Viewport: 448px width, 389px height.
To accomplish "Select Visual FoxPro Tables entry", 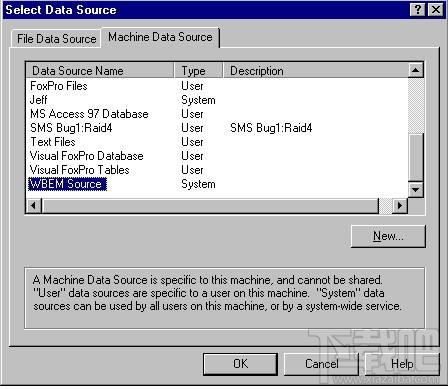I will pos(79,170).
